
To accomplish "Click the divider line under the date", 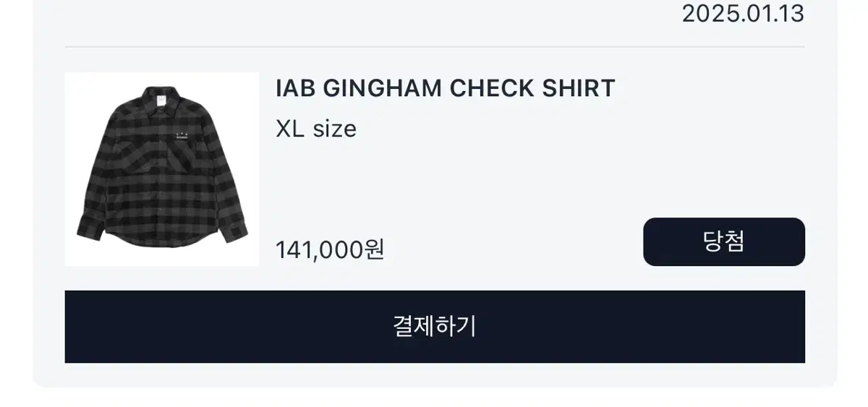I will 435,47.
